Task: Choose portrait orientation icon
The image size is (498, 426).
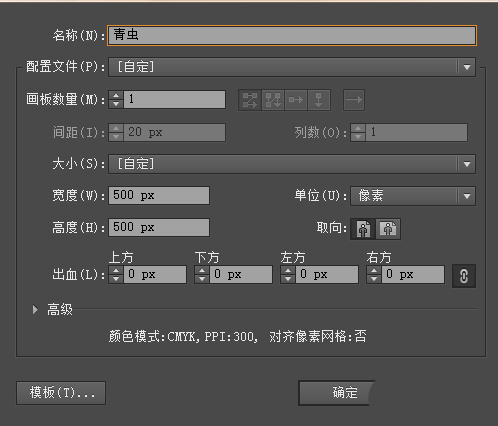Action: tap(363, 229)
